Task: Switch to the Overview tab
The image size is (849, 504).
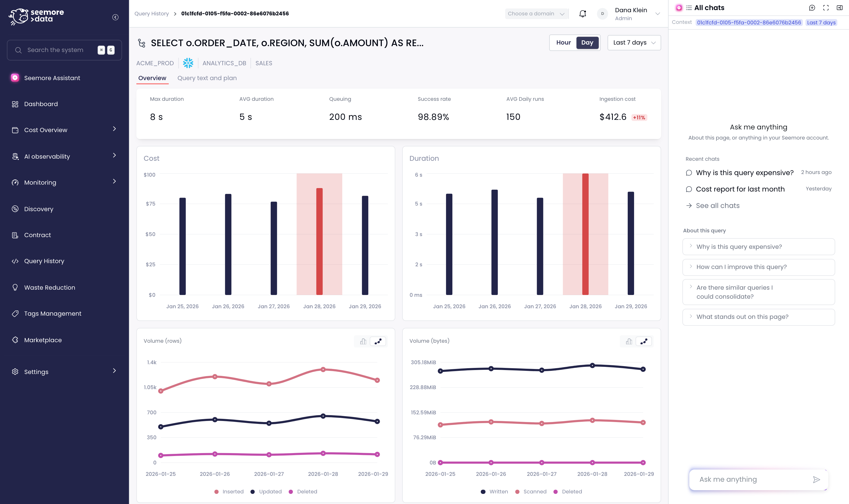Action: (152, 78)
